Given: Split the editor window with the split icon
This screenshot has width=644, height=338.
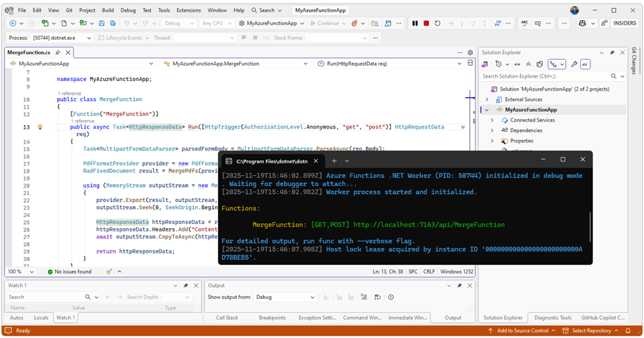Looking at the screenshot, I should point(470,63).
